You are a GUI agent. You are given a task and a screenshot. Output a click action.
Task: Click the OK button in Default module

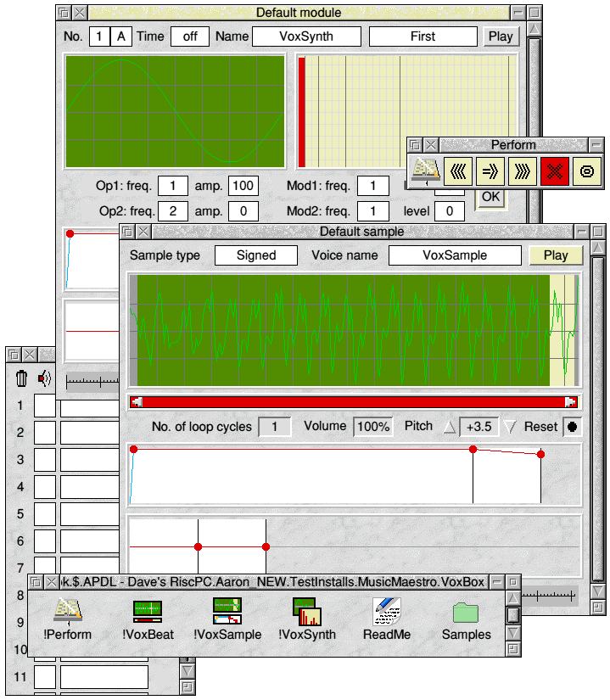(x=491, y=198)
